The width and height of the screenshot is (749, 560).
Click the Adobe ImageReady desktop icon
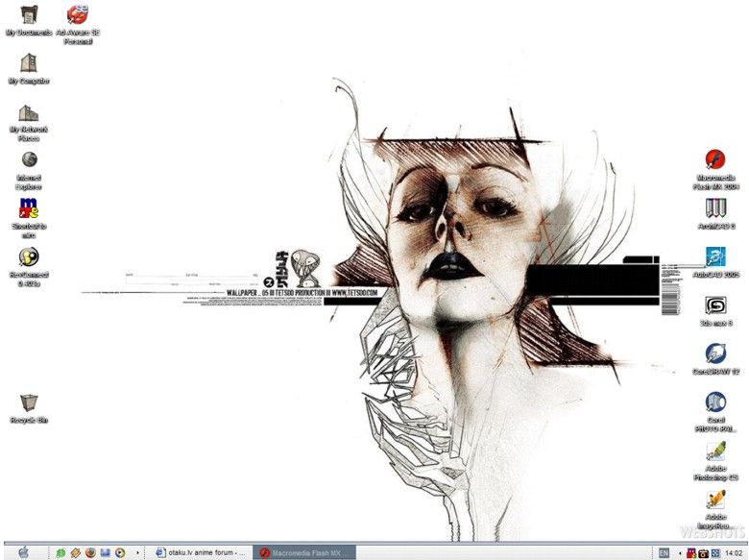tap(715, 509)
